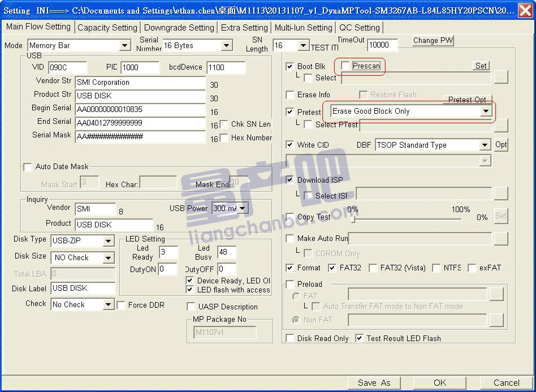Expand the Disk Type dropdown

108,242
